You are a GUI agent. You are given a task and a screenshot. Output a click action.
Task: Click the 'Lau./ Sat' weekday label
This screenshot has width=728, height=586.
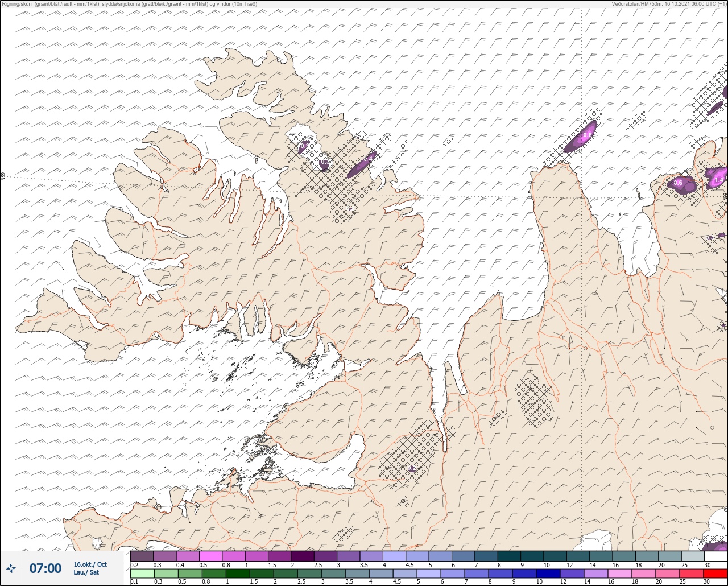86,572
